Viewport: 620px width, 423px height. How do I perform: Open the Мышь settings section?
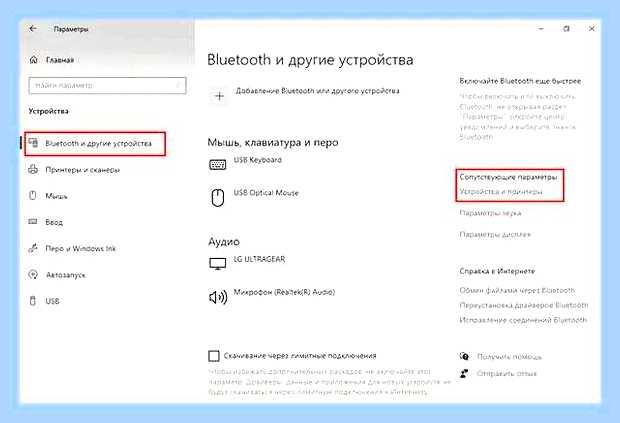click(56, 196)
